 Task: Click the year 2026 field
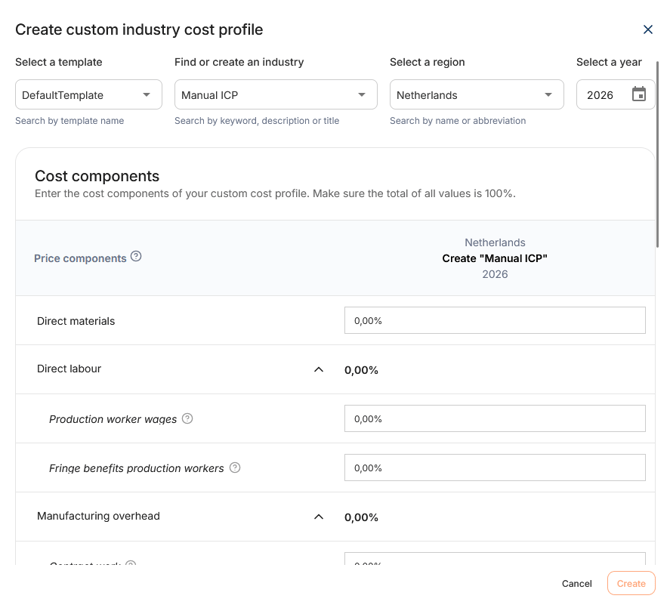pos(615,94)
